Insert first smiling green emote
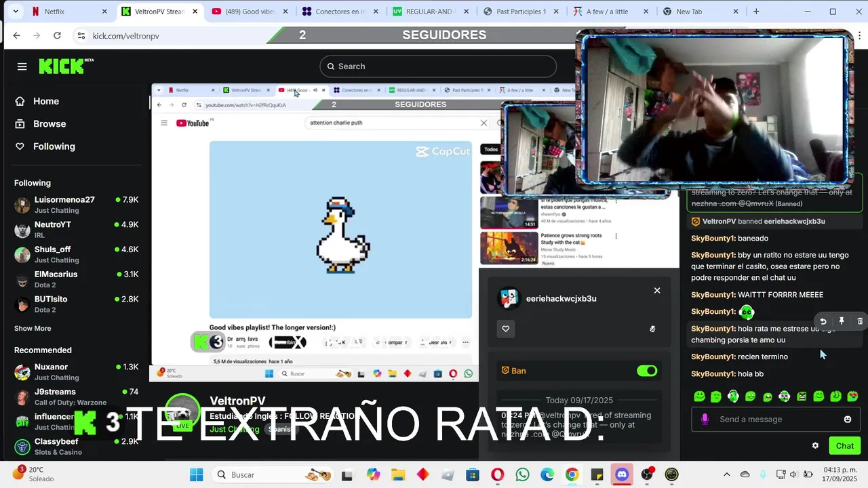868x488 pixels. click(699, 396)
